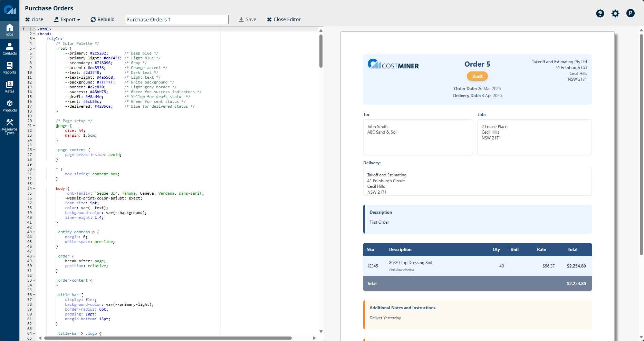Click the $56.37 rate value
Viewport: 644px width, 341px height.
[548, 266]
